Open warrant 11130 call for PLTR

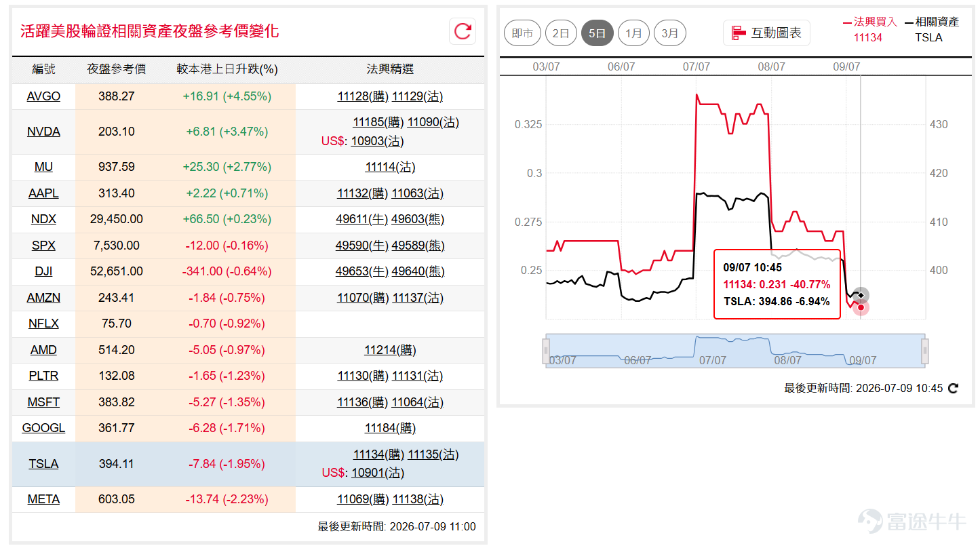tap(363, 376)
